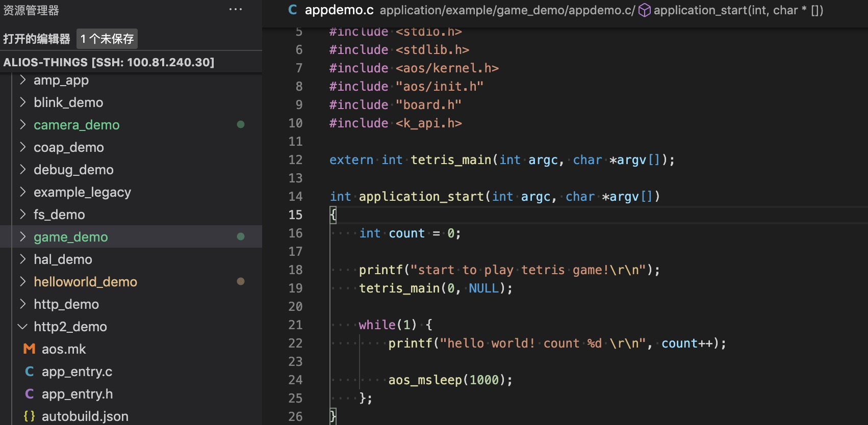868x425 pixels.
Task: Expand the amp_app folder chevron
Action: (x=22, y=80)
